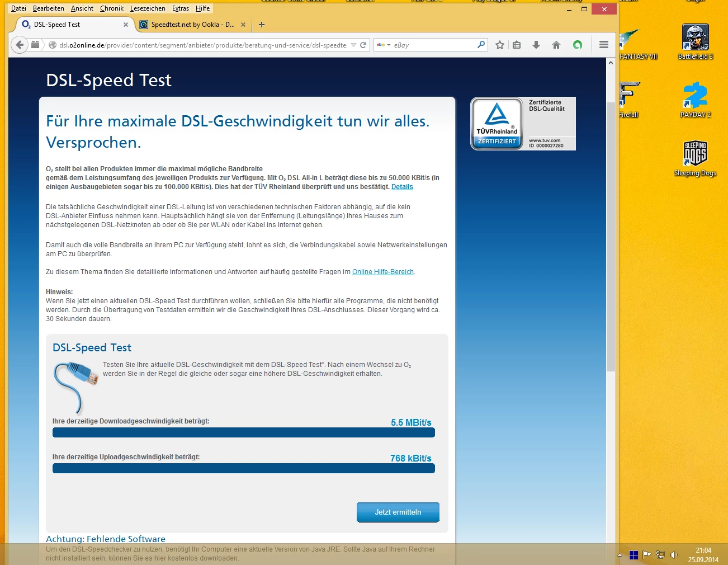
Task: Select the Sleeping Dogs desktop icon
Action: (x=696, y=158)
